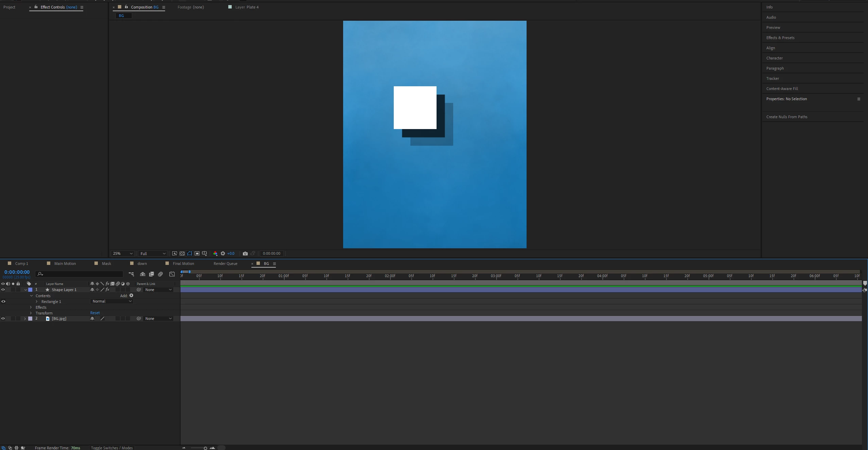This screenshot has width=868, height=450.
Task: Switch to the Main Motion timeline tab
Action: click(x=65, y=264)
